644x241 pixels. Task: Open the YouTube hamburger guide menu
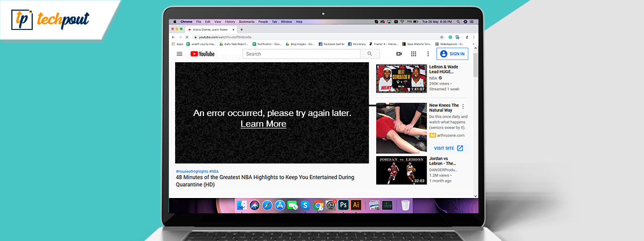pos(180,54)
